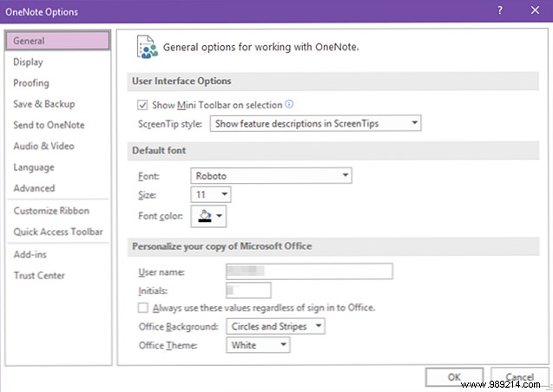Open the Office Background dropdown
The image size is (553, 392).
pyautogui.click(x=275, y=326)
